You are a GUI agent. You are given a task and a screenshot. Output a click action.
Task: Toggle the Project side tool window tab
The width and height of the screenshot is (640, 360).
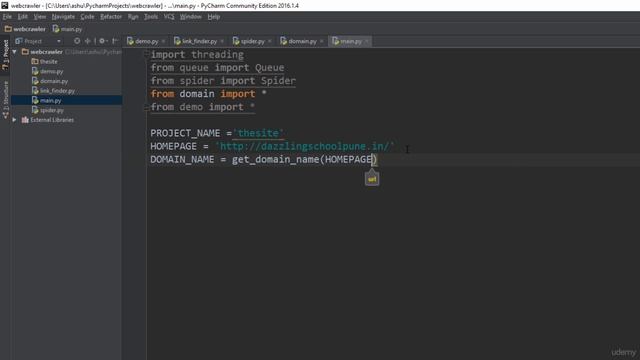tap(5, 55)
